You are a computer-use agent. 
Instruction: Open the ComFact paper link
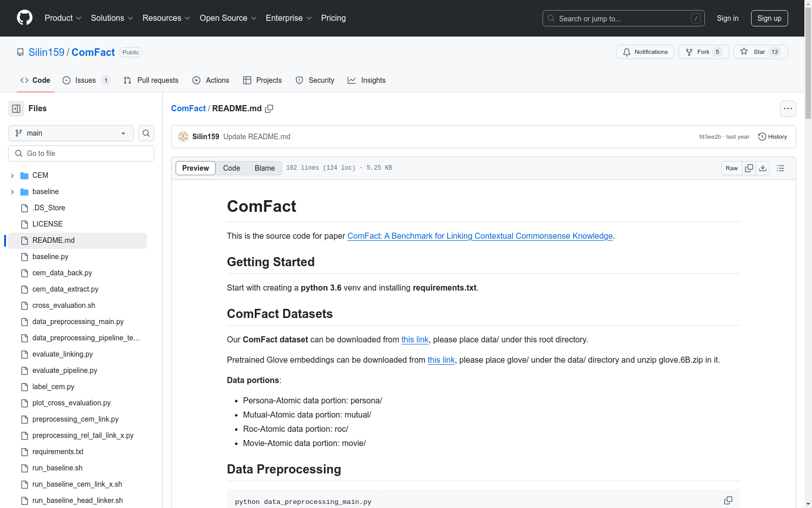(480, 236)
